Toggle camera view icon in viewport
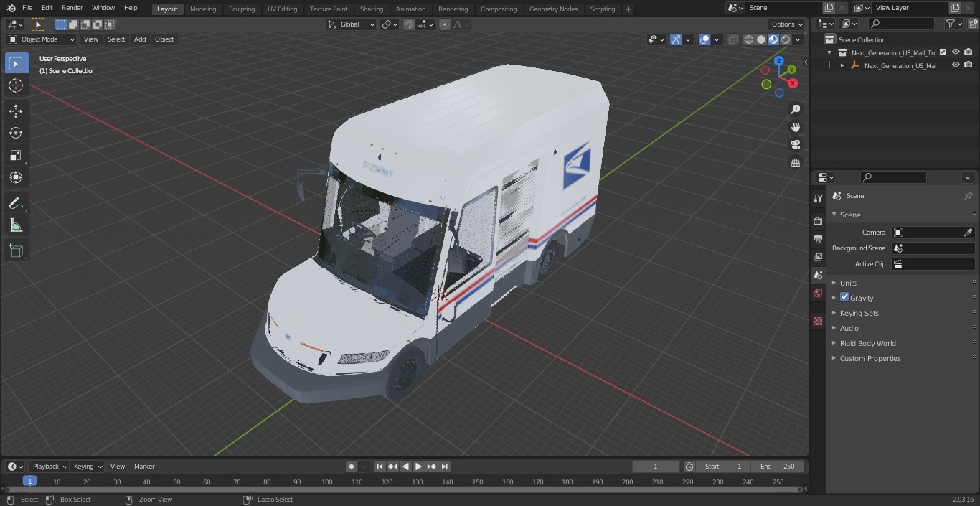 pos(795,145)
